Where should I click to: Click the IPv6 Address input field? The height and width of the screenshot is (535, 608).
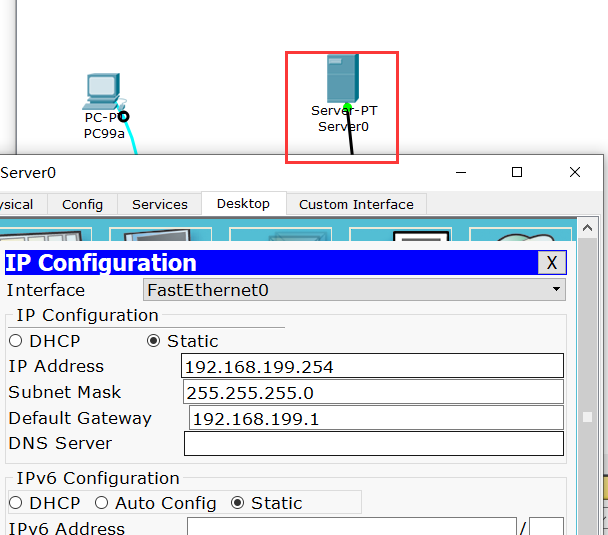click(352, 526)
